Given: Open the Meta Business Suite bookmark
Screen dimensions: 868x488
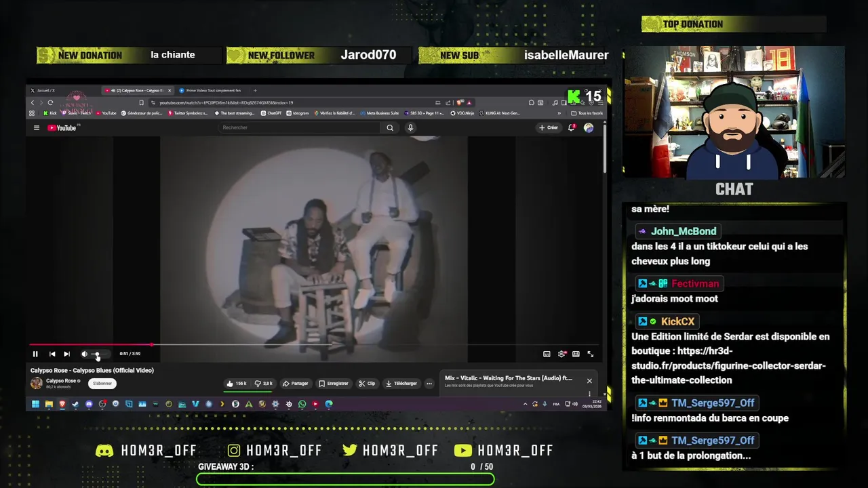Looking at the screenshot, I should point(378,113).
